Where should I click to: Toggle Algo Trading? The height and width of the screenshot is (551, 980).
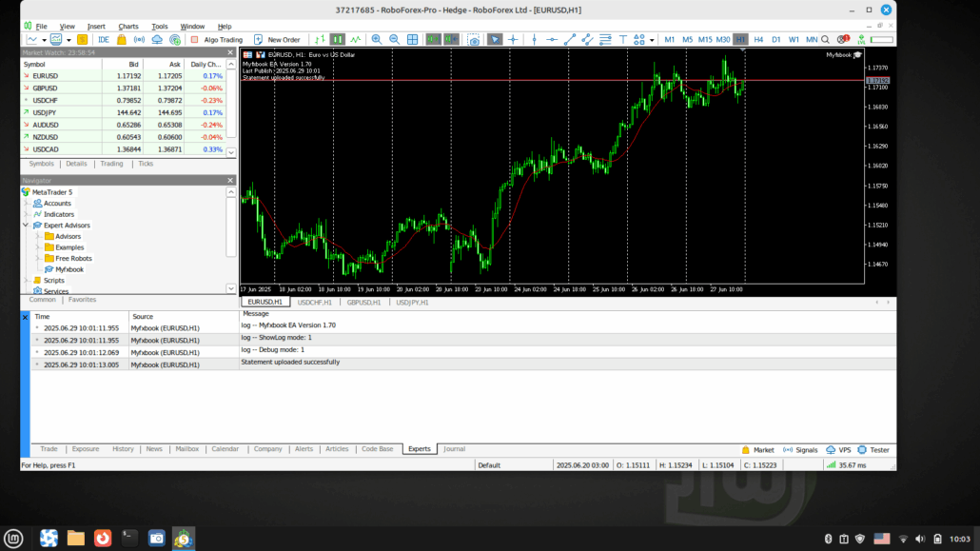coord(216,39)
